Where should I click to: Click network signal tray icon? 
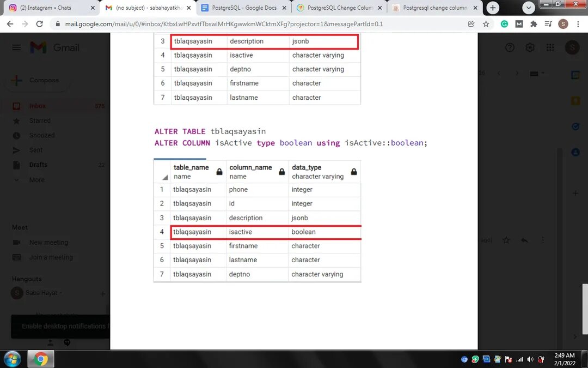pyautogui.click(x=519, y=359)
